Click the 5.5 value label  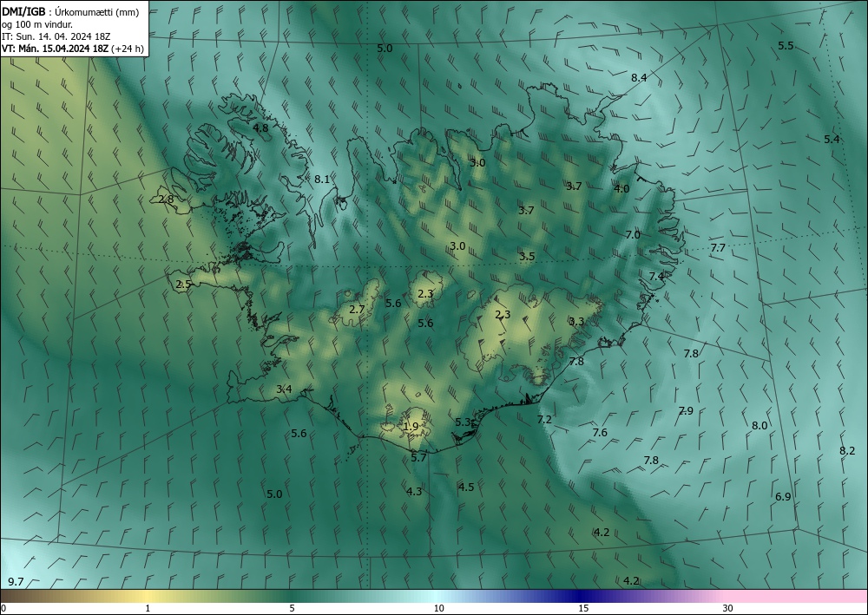click(x=786, y=46)
